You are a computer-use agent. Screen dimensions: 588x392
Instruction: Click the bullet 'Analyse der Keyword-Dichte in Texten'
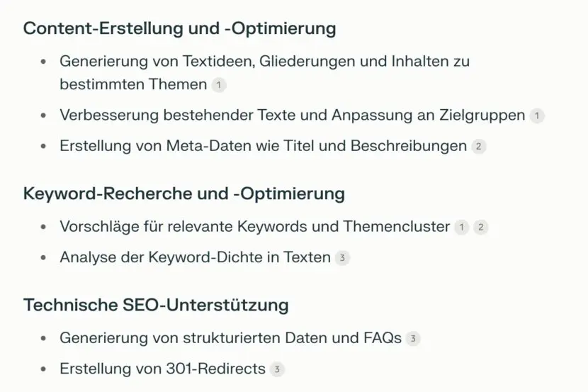pyautogui.click(x=195, y=258)
